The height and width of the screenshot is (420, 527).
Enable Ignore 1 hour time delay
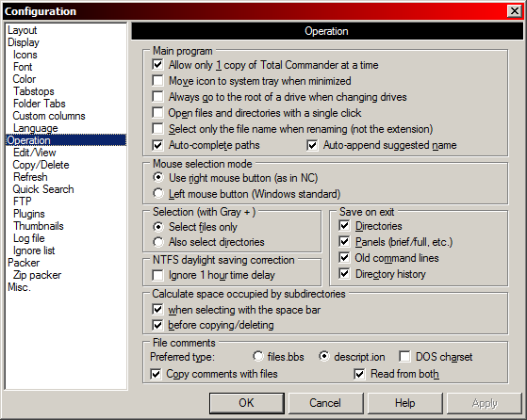157,275
